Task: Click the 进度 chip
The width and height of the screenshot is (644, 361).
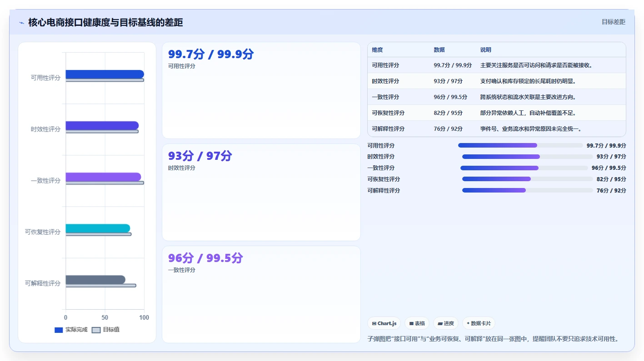Action: click(446, 323)
